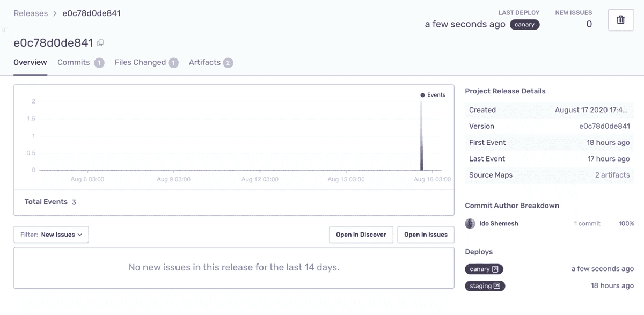Click the Artifacts tab count badge '2'
This screenshot has width=644, height=315.
click(228, 63)
